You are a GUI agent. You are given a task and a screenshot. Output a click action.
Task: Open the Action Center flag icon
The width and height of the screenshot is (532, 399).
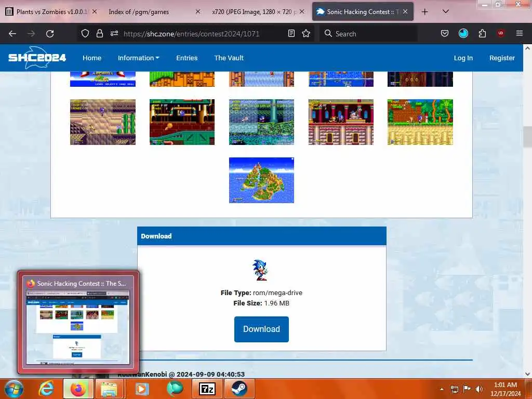467,389
